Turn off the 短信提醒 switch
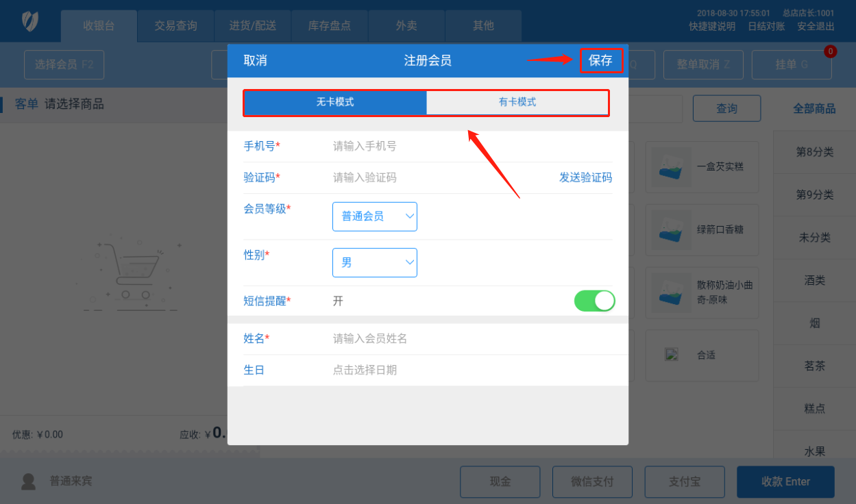Screen dimensions: 856x504 pyautogui.click(x=594, y=301)
